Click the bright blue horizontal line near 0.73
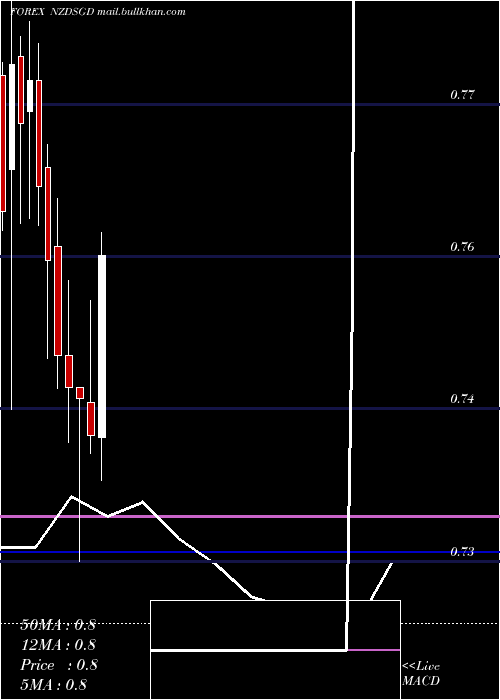Image resolution: width=500 pixels, height=700 pixels. pyautogui.click(x=250, y=552)
